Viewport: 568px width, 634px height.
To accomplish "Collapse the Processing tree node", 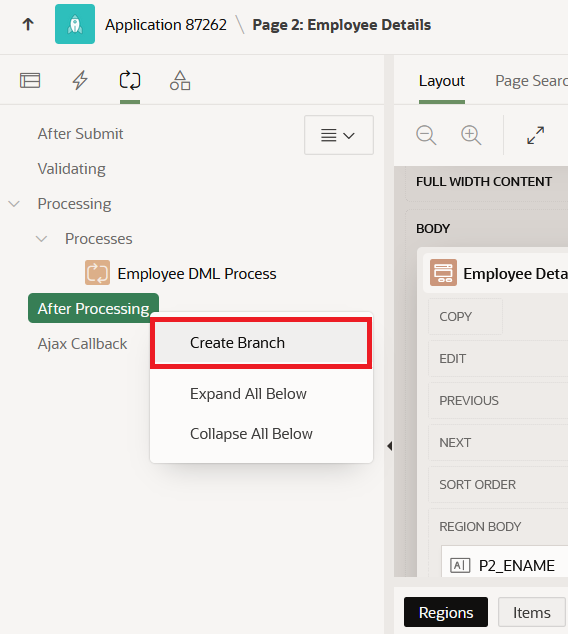I will click(14, 204).
